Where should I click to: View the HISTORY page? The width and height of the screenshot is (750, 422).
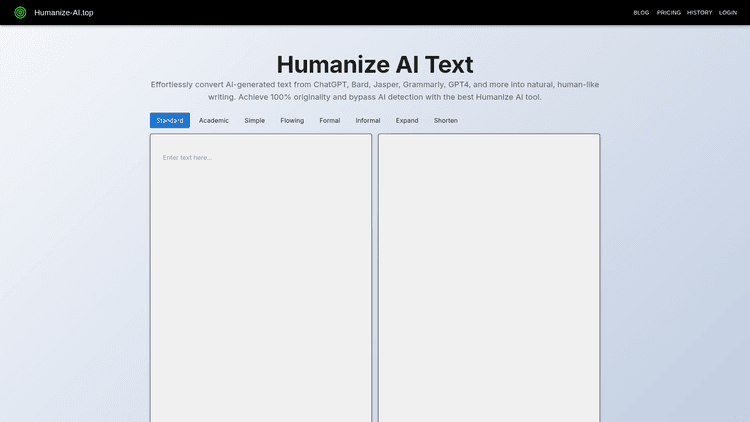point(699,13)
